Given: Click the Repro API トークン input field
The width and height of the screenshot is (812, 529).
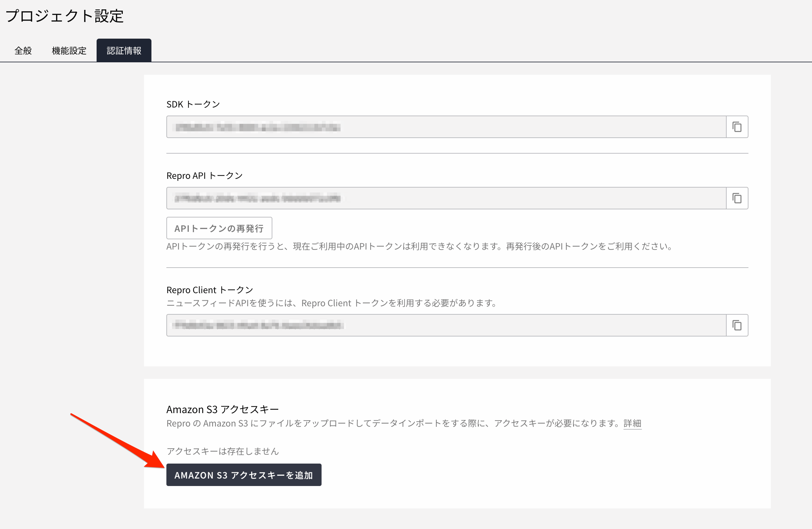Looking at the screenshot, I should (446, 198).
